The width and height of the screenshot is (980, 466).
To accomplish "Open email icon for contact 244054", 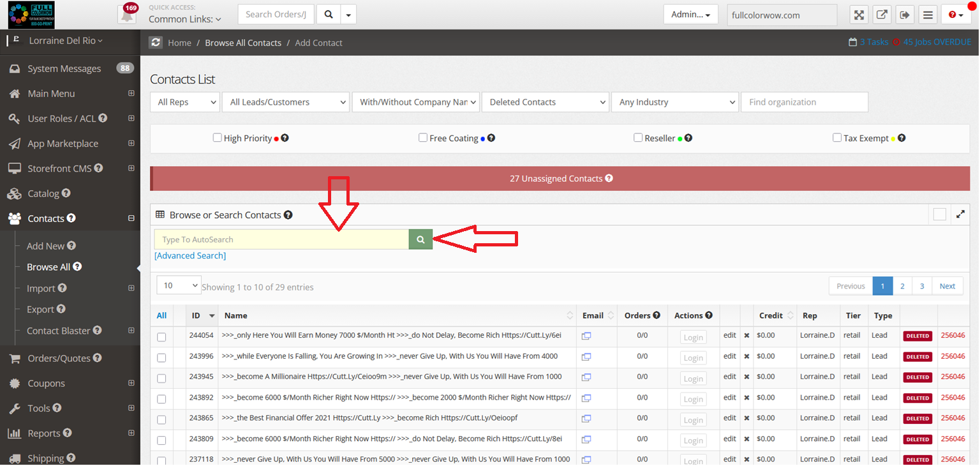I will coord(586,336).
